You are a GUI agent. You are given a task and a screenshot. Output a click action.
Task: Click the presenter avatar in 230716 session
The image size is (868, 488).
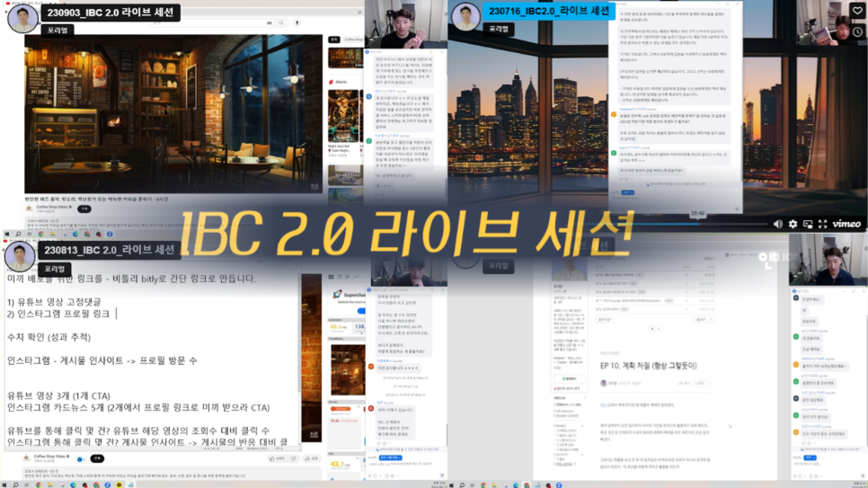pos(465,16)
